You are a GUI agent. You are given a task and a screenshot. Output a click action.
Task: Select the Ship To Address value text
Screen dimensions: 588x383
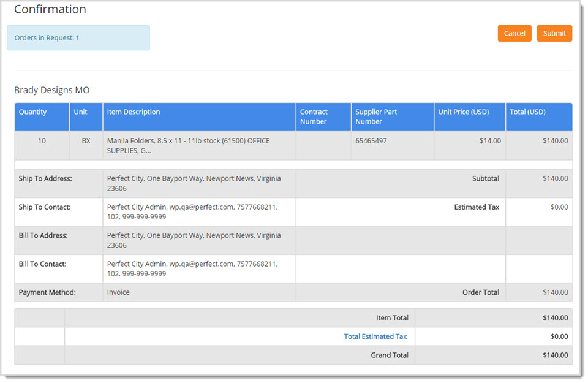point(194,183)
